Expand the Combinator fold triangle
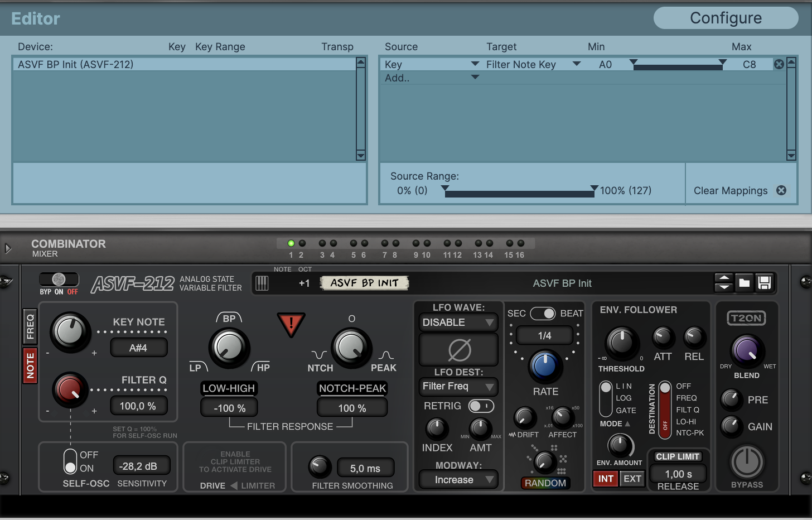The height and width of the screenshot is (520, 812). (x=8, y=248)
